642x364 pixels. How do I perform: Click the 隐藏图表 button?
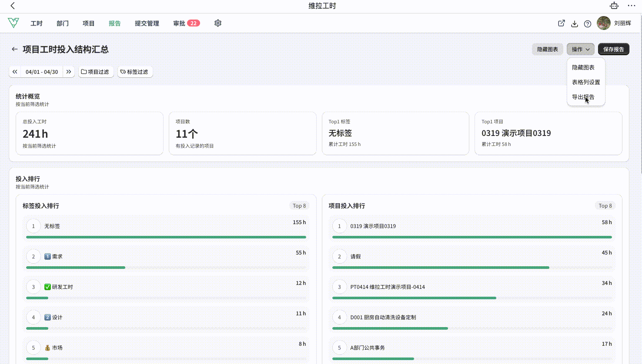tap(548, 49)
